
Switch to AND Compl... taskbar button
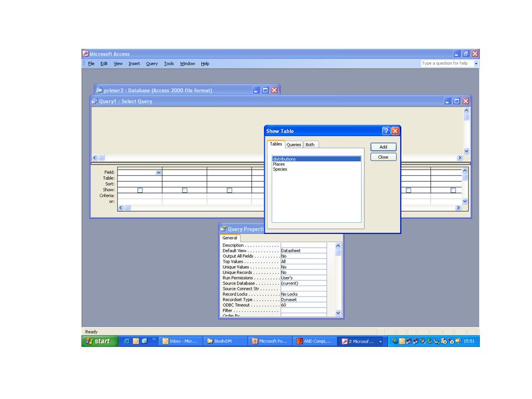(x=315, y=341)
